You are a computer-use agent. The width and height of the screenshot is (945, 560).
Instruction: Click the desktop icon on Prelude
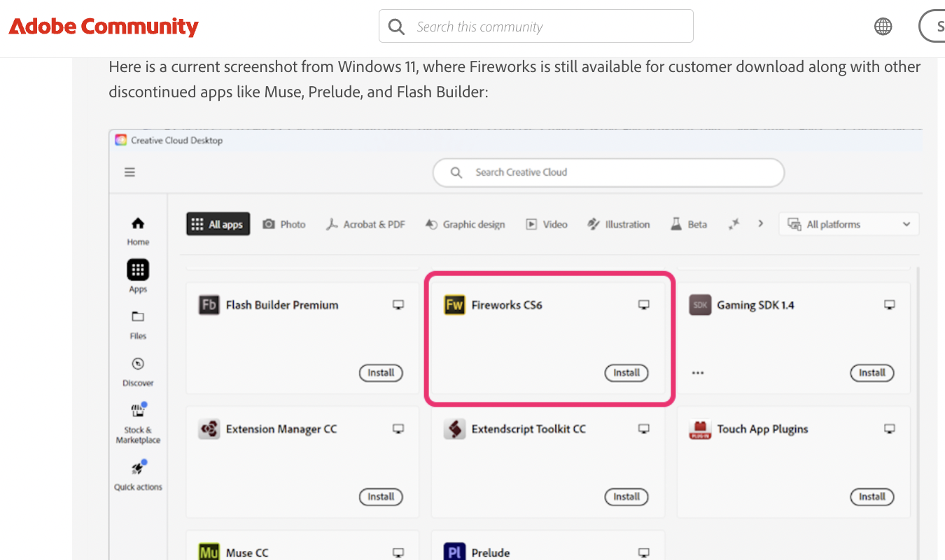[x=644, y=552]
